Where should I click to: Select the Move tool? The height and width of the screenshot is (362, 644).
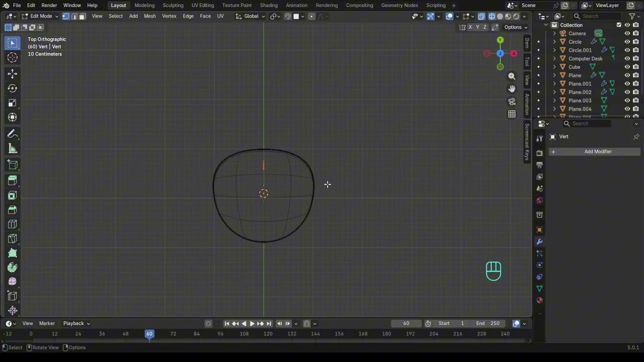click(13, 74)
